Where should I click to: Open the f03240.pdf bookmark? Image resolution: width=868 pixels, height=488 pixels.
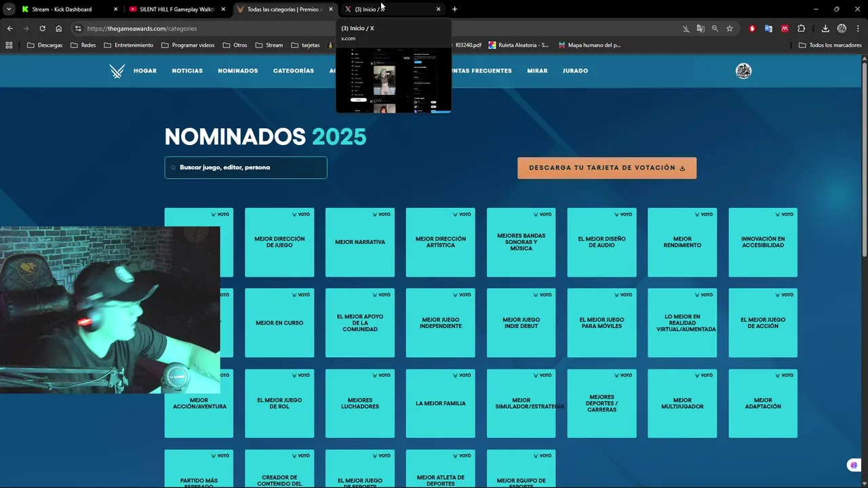pos(468,45)
